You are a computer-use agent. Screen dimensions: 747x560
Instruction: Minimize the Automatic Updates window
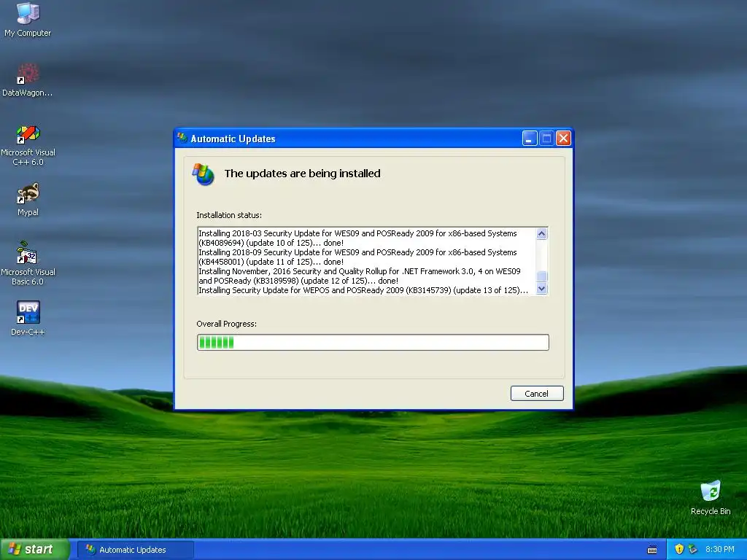530,138
